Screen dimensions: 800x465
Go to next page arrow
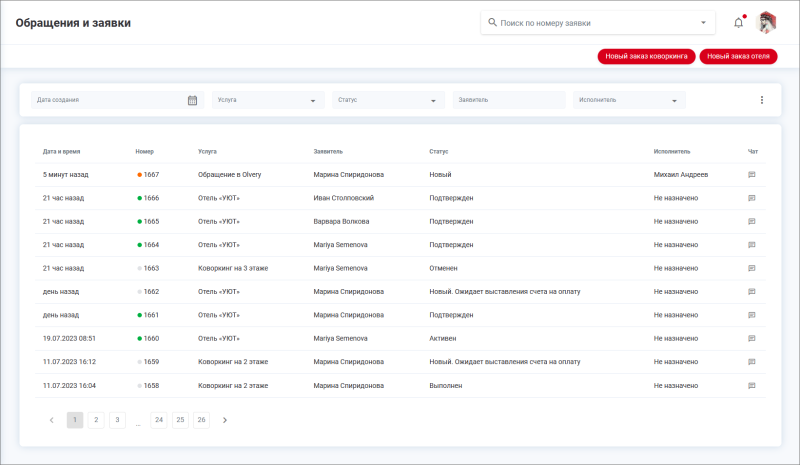click(224, 420)
